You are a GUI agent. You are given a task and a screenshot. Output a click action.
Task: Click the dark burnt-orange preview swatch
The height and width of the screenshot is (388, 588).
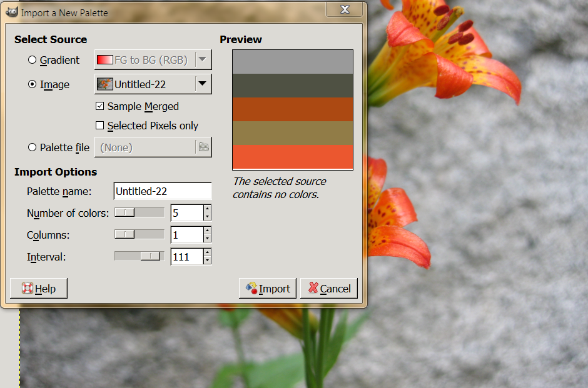293,109
